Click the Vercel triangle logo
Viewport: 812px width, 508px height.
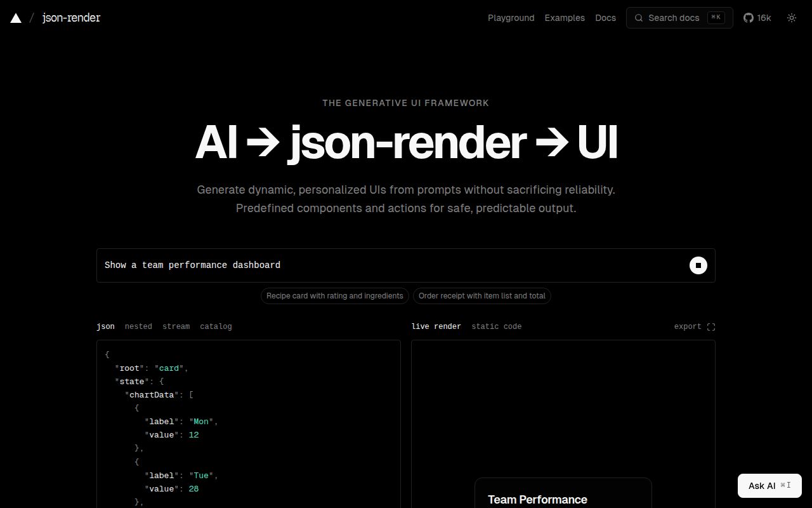16,18
